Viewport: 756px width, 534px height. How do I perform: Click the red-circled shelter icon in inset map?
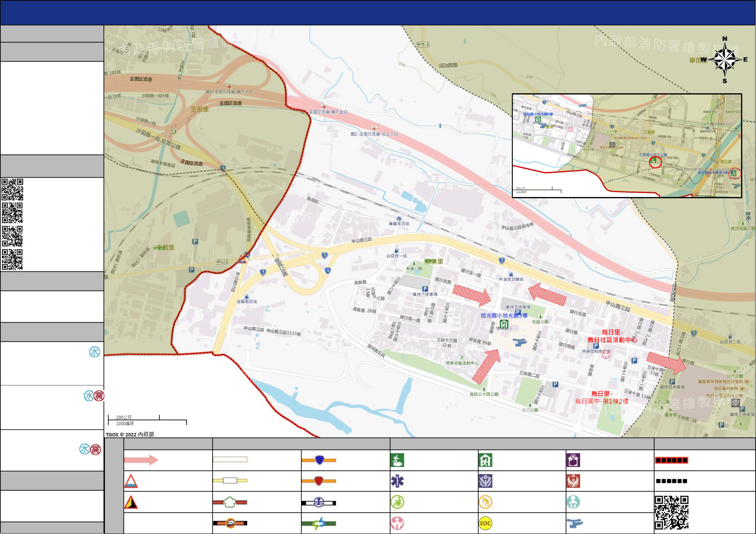(x=655, y=162)
